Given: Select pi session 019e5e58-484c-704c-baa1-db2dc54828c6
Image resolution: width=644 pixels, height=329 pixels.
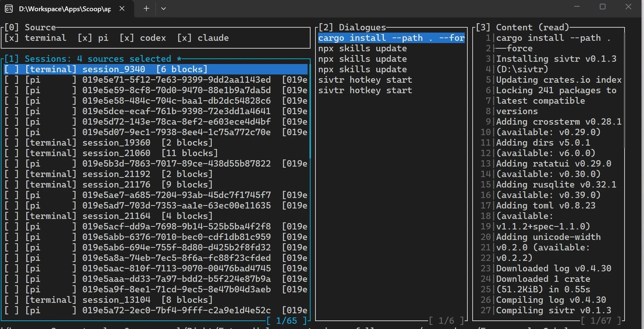Looking at the screenshot, I should 156,101.
